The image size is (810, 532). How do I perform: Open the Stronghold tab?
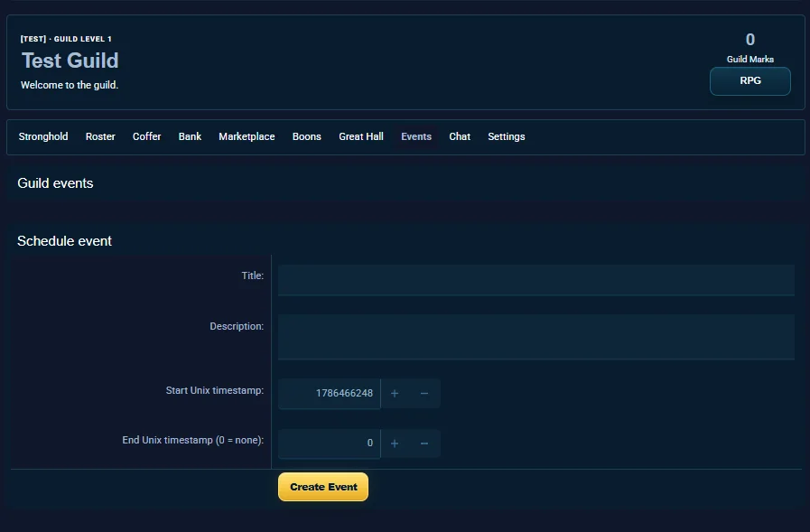(43, 137)
